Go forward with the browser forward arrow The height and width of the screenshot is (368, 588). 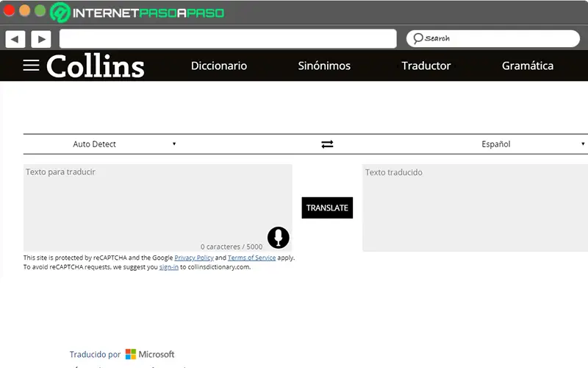(x=41, y=39)
